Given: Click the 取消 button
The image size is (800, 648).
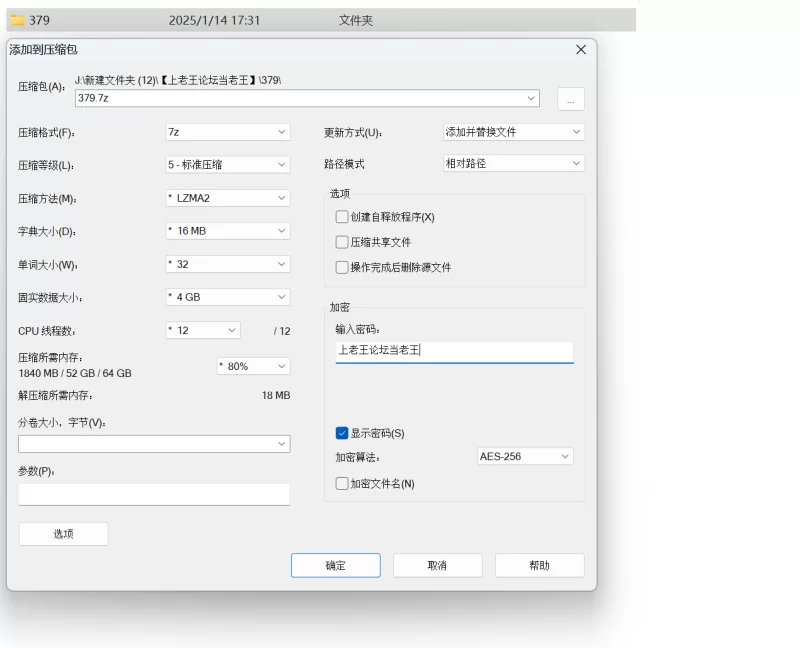Looking at the screenshot, I should tap(437, 565).
